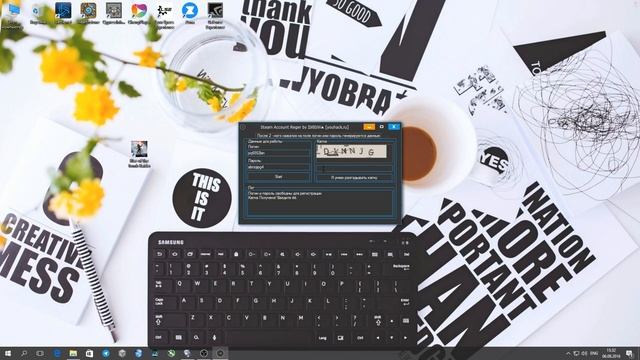Open Task View on the taskbar
Image resolution: width=640 pixels, height=360 pixels.
[x=40, y=353]
